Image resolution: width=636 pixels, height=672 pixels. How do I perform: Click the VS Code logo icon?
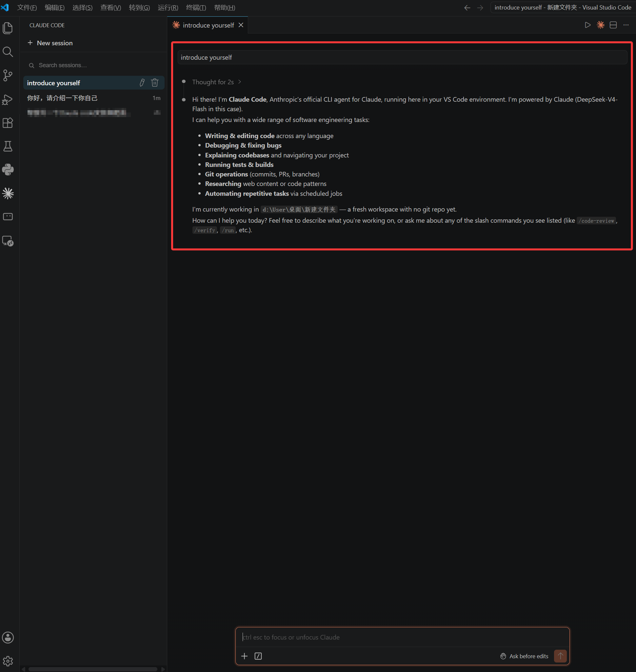pos(5,8)
